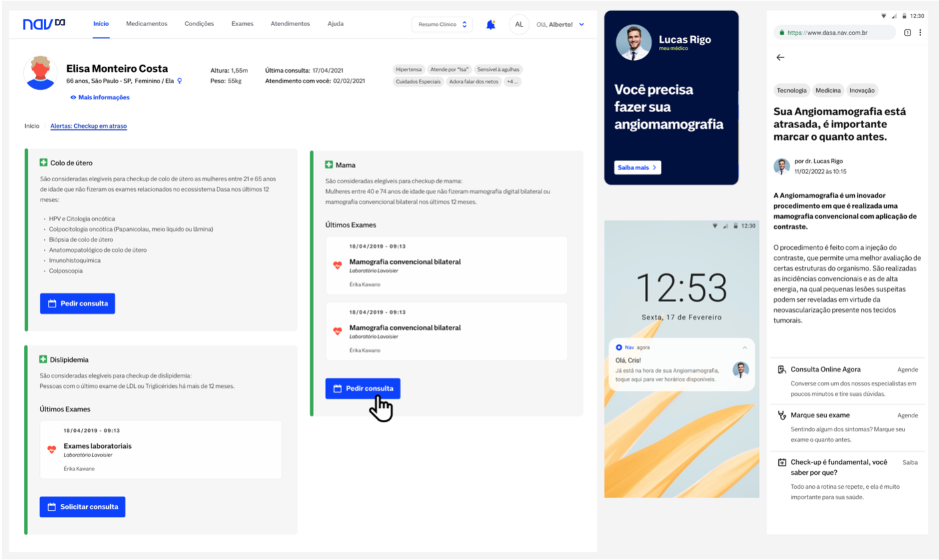Tap the Olá, Cris! notification
939x560 pixels.
tap(682, 364)
